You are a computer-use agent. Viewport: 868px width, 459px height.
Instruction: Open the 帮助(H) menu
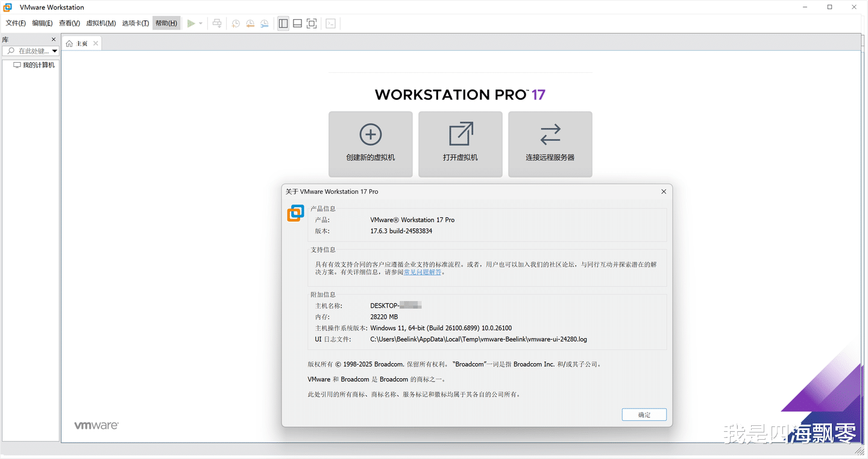166,23
